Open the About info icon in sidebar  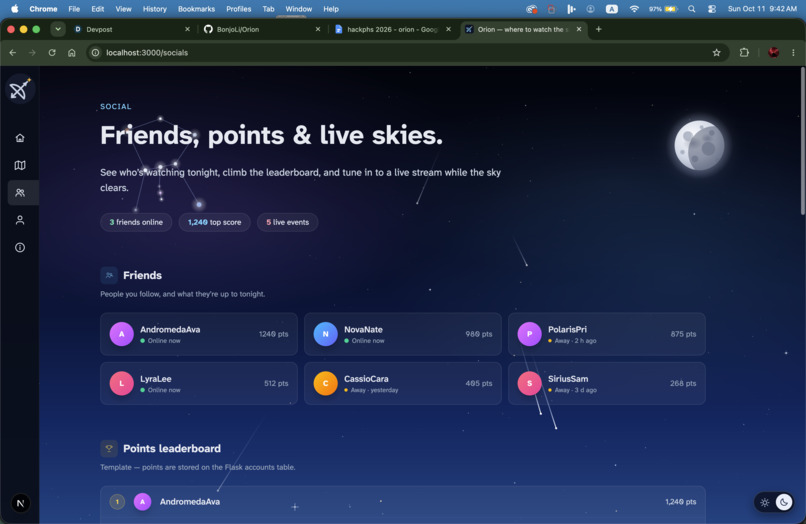pyautogui.click(x=20, y=248)
